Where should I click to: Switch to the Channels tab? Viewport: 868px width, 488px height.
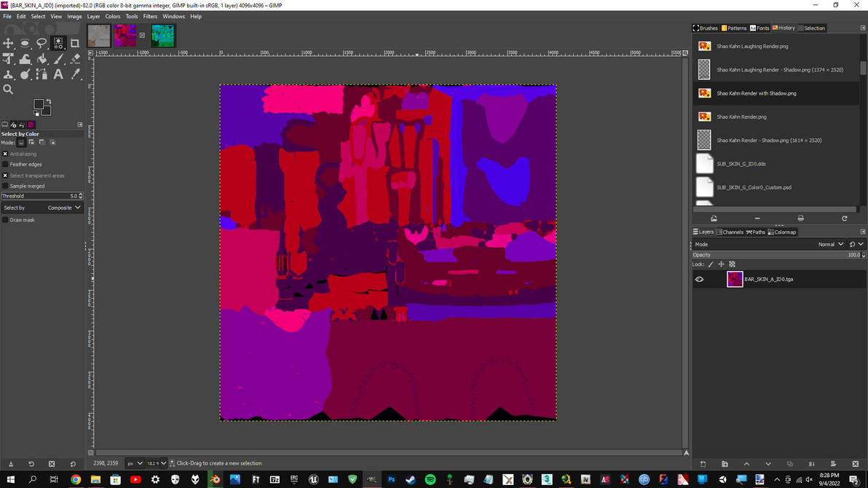[730, 232]
